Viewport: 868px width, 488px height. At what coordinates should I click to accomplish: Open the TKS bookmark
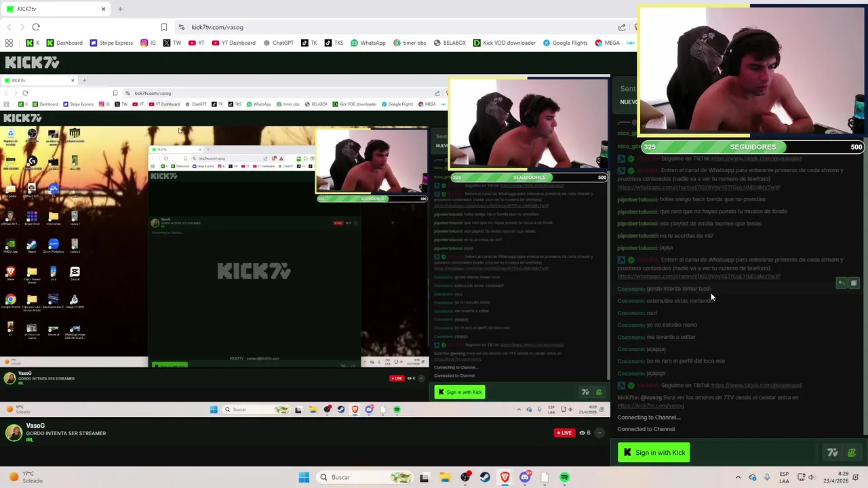click(x=334, y=43)
